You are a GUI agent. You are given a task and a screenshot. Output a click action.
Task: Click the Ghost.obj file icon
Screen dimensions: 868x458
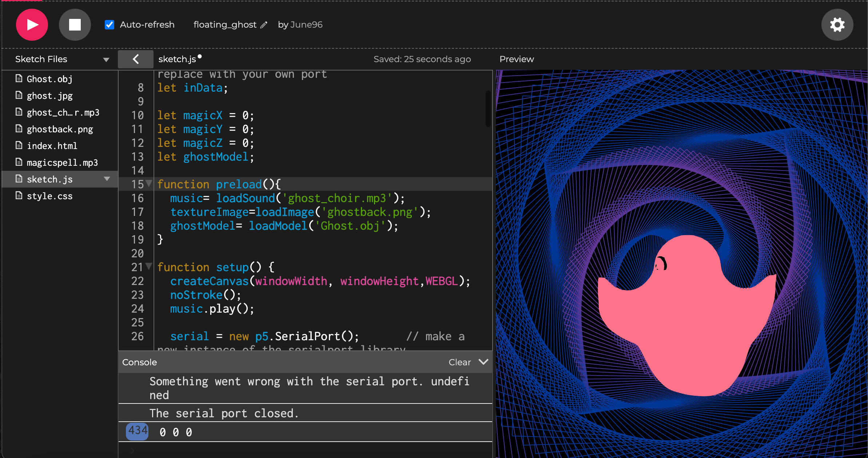19,79
